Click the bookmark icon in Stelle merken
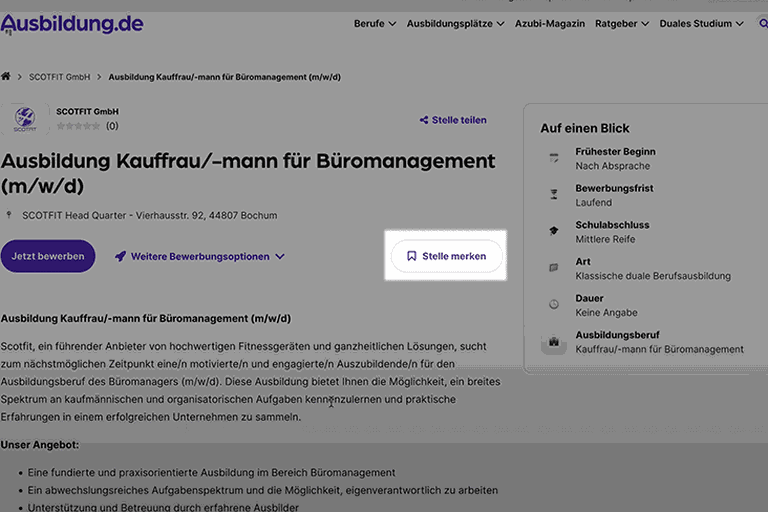Image resolution: width=768 pixels, height=512 pixels. [x=411, y=256]
